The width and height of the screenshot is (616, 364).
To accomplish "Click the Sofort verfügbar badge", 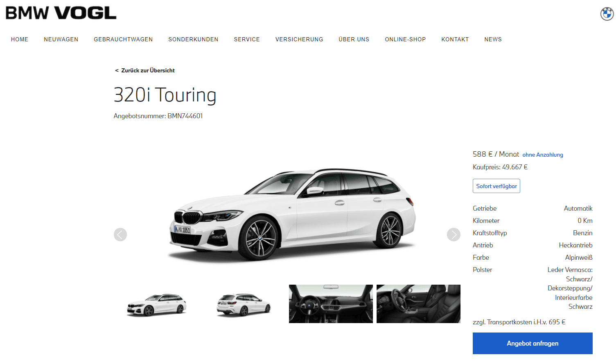I will click(496, 186).
